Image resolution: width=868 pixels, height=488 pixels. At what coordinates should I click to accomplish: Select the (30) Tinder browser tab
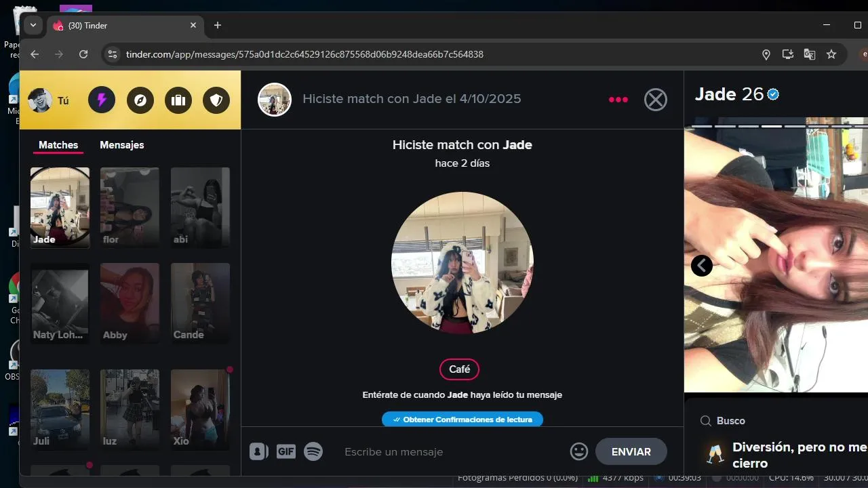tap(126, 26)
